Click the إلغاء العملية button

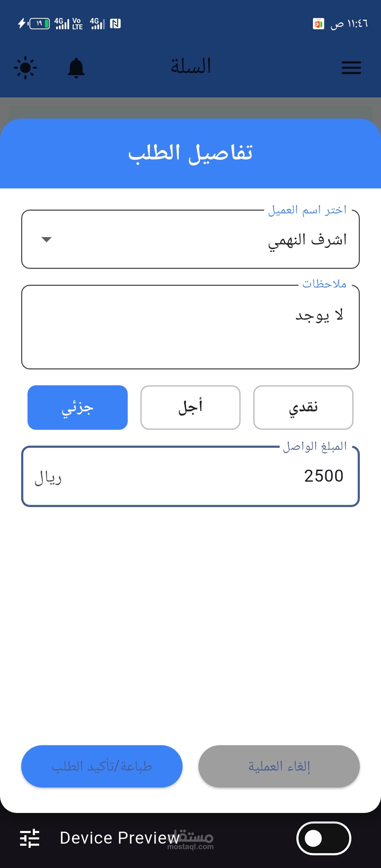point(279,766)
